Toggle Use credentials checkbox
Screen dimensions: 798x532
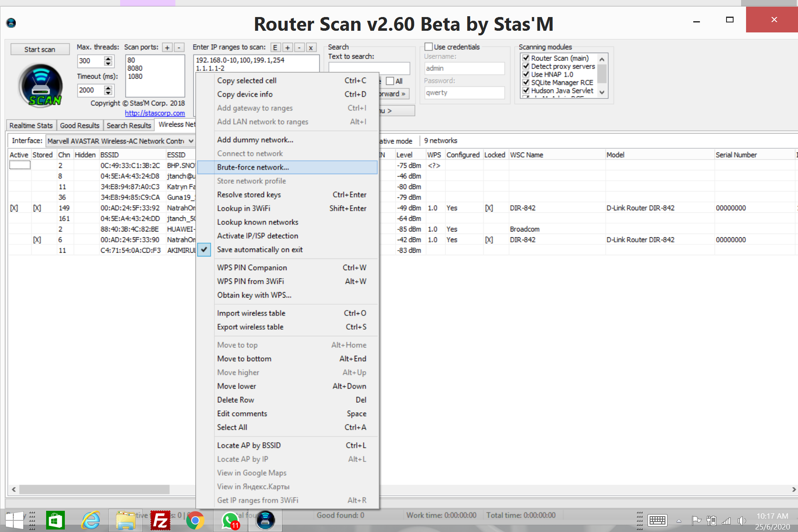click(429, 47)
